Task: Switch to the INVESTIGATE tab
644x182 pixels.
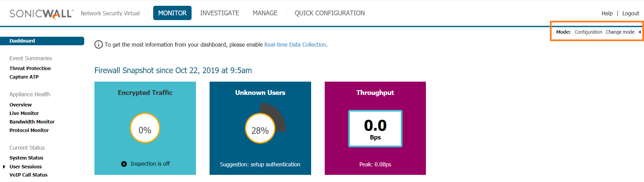Action: point(219,13)
